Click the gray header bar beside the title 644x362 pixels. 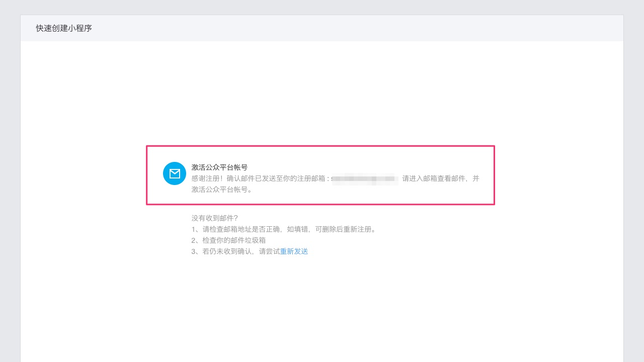(x=352, y=28)
